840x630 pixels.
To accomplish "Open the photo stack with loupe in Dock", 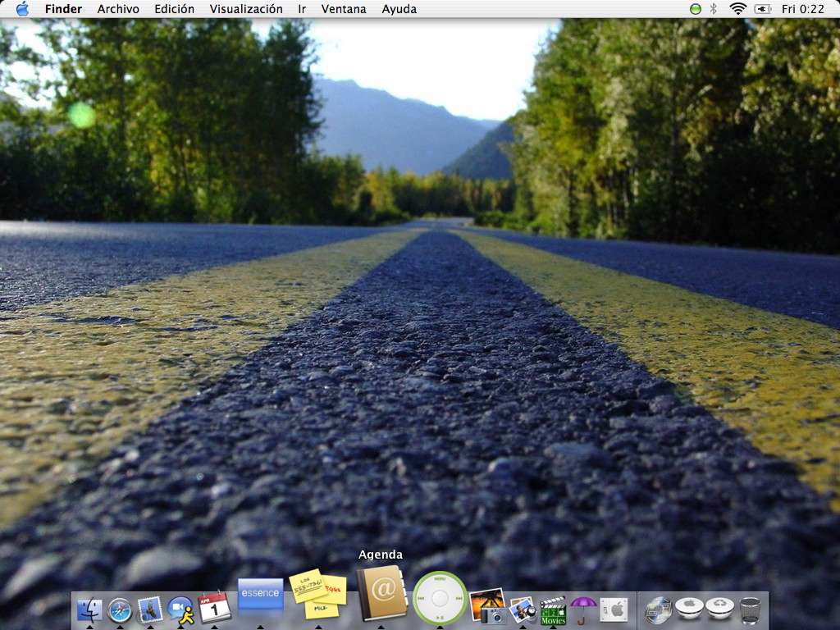I will 523,609.
